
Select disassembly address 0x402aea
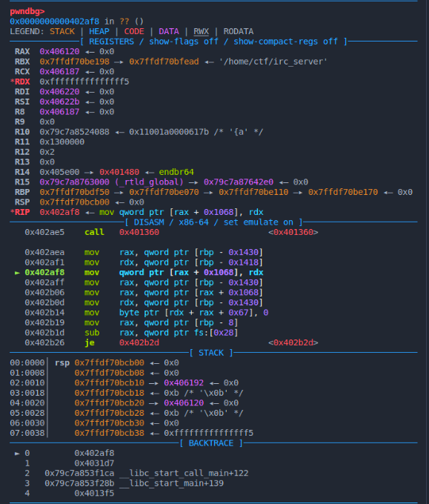click(44, 252)
